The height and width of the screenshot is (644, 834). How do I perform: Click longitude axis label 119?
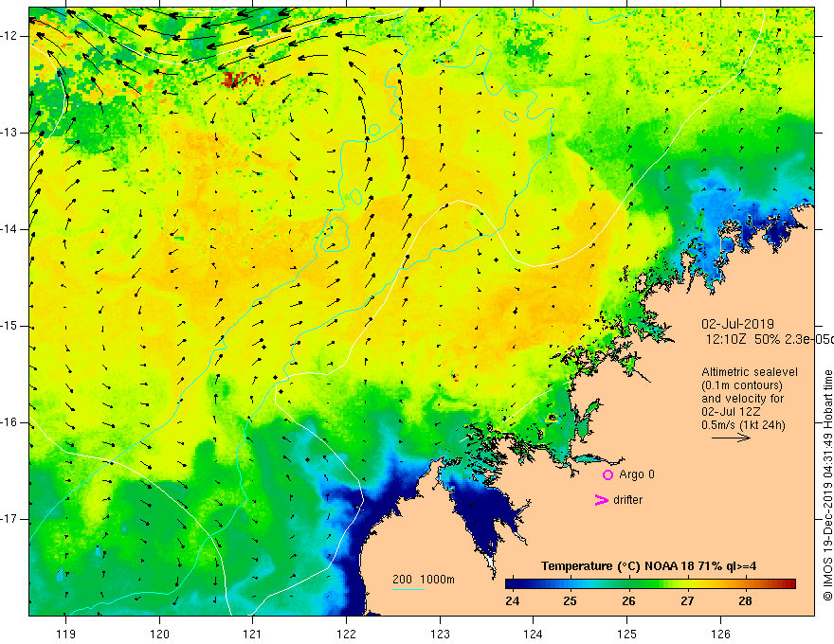pyautogui.click(x=66, y=634)
